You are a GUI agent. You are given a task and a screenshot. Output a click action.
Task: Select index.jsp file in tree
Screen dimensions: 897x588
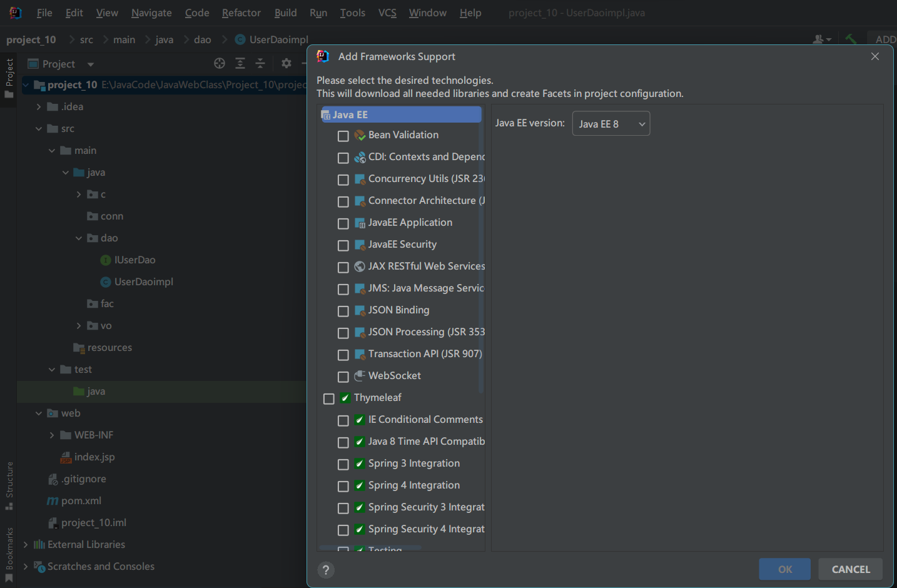(x=88, y=457)
